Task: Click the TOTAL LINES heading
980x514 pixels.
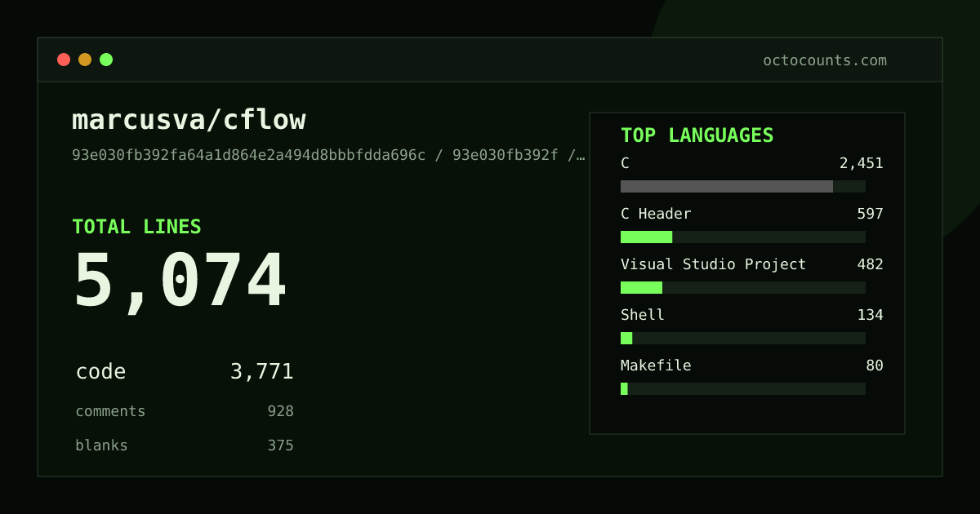Action: (136, 227)
